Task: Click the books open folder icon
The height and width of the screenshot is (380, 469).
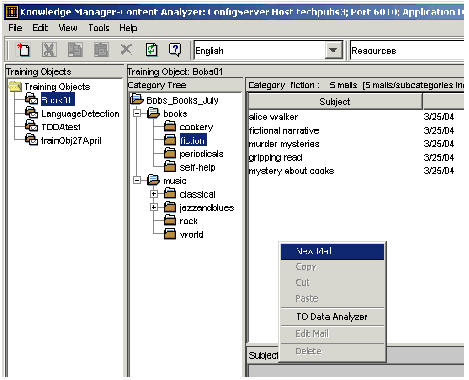Action: 154,113
